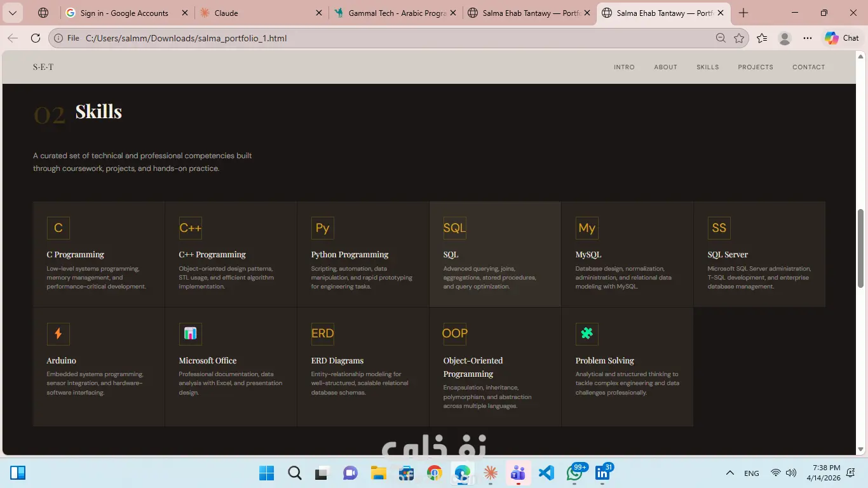The width and height of the screenshot is (868, 488).
Task: Click the Python Programming card title
Action: (x=349, y=254)
